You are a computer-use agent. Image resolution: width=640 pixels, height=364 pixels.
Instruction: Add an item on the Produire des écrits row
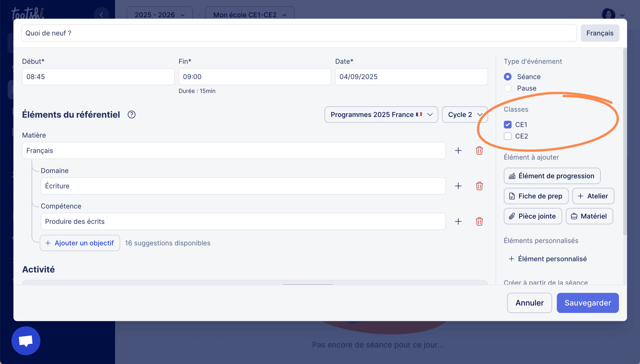click(458, 222)
